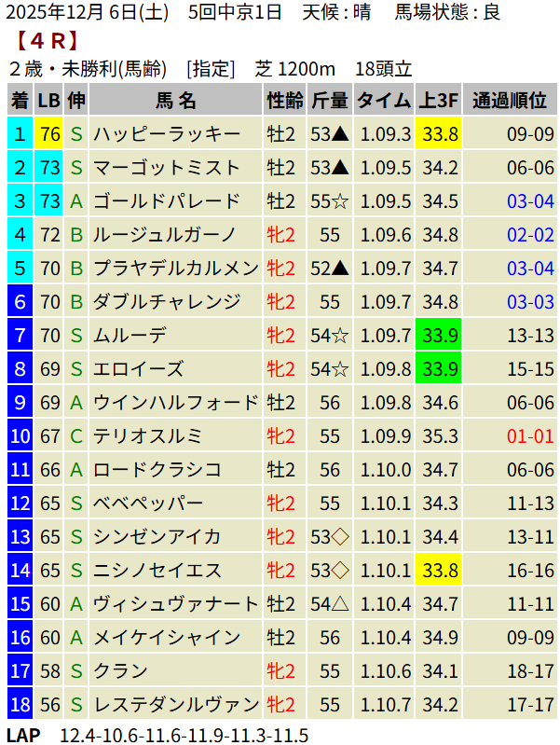
Task: Click the LAP label at bottom
Action: (23, 735)
